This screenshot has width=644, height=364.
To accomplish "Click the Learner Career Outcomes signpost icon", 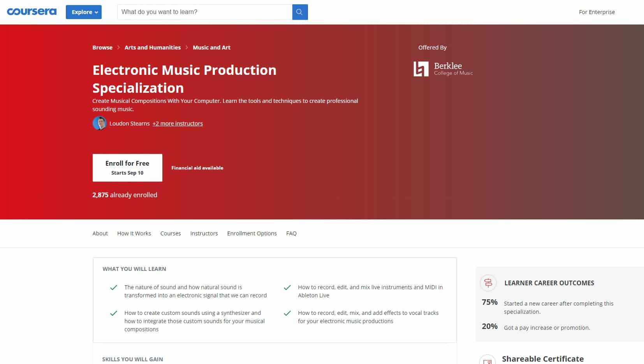I will (488, 283).
